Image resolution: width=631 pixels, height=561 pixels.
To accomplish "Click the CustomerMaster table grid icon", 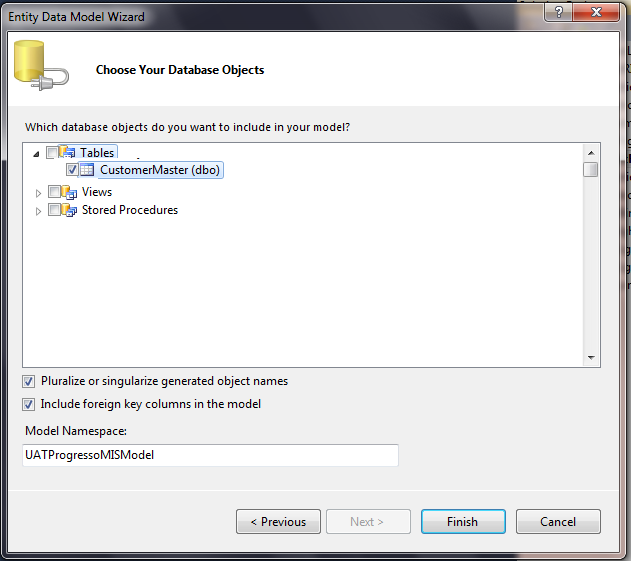I will tap(87, 170).
